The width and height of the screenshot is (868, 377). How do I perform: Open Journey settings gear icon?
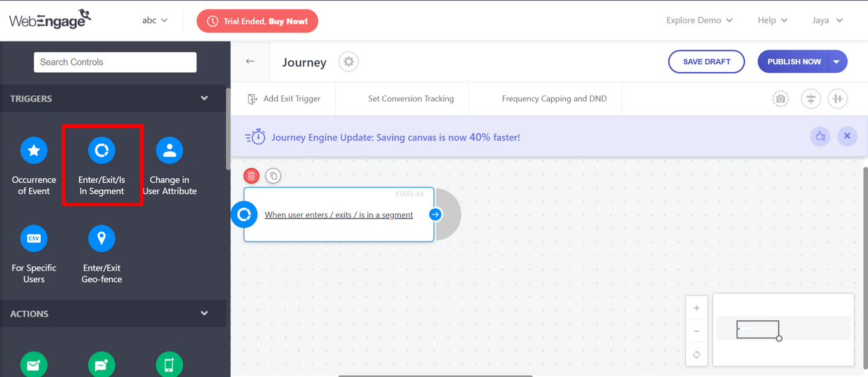click(349, 61)
